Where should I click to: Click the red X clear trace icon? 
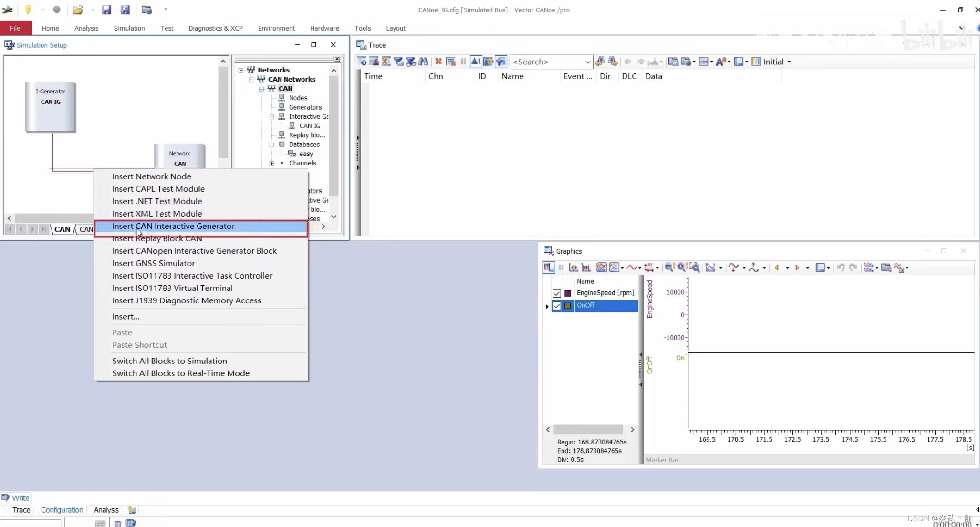pos(438,62)
